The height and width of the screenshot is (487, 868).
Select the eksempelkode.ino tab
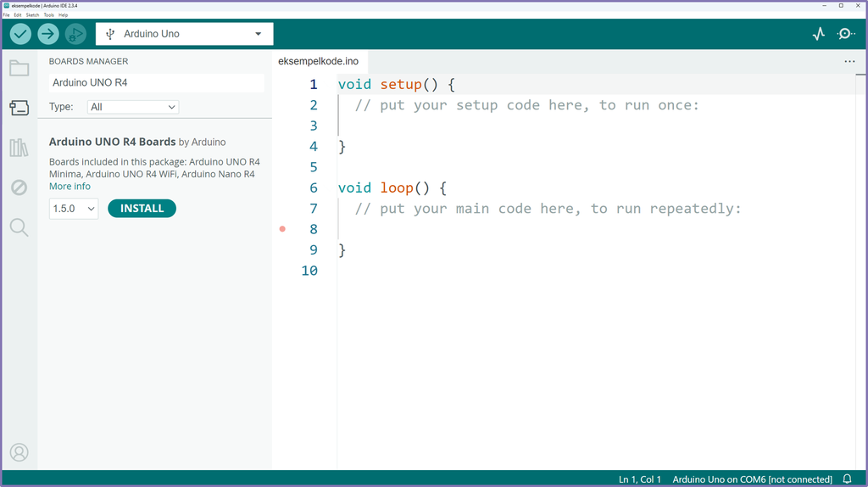[x=319, y=61]
